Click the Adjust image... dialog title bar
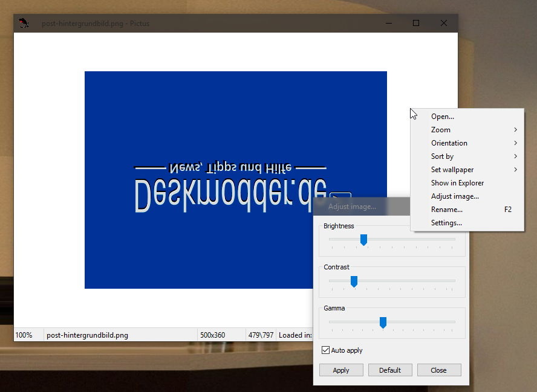 (x=361, y=207)
